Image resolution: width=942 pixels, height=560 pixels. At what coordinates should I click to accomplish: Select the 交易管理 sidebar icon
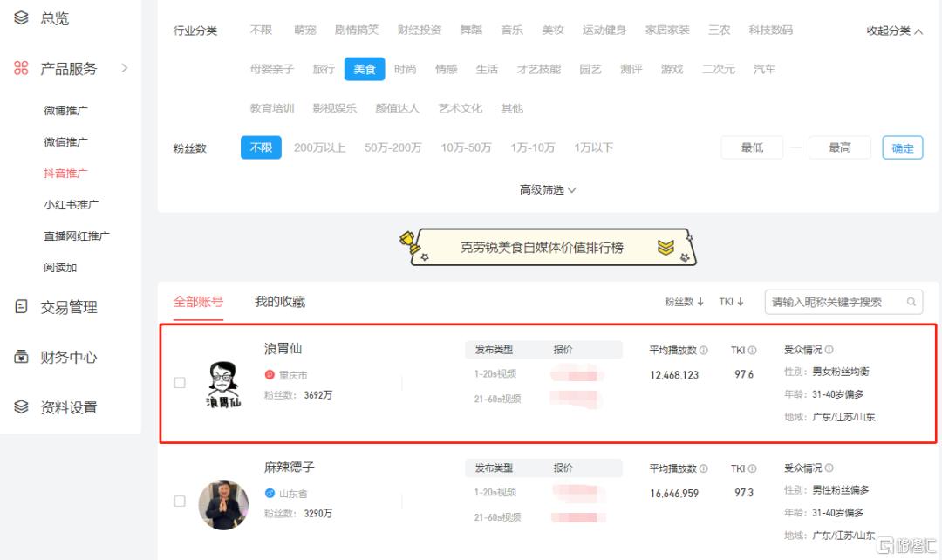tap(21, 307)
